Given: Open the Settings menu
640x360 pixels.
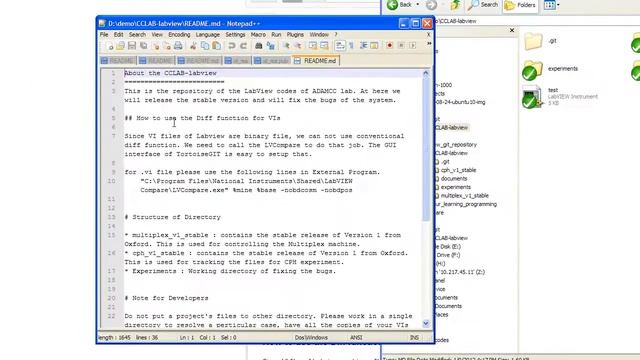Looking at the screenshot, I should point(235,35).
